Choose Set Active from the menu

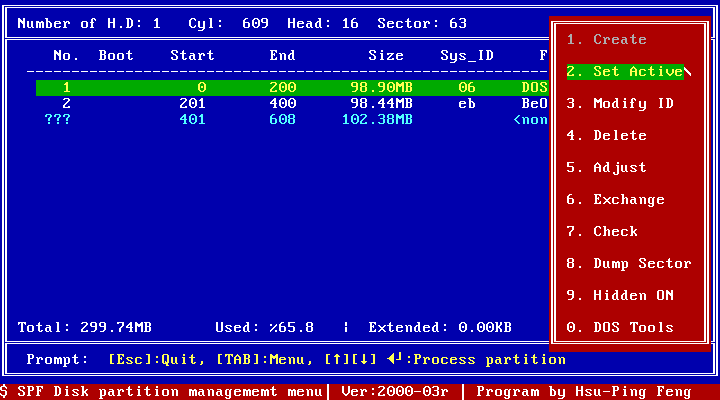[625, 72]
